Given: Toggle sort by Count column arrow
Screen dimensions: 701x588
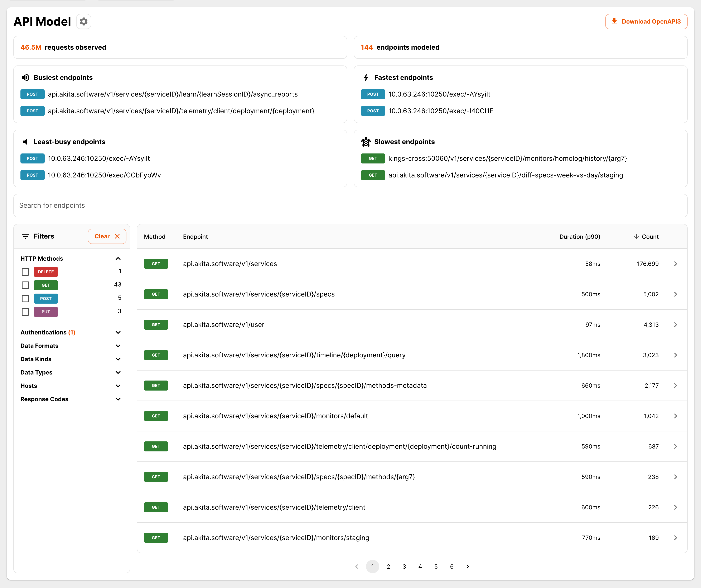Looking at the screenshot, I should 636,237.
